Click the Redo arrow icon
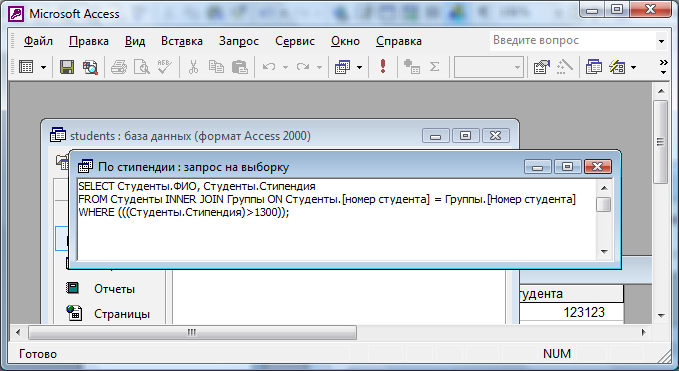The height and width of the screenshot is (371, 679). [303, 67]
